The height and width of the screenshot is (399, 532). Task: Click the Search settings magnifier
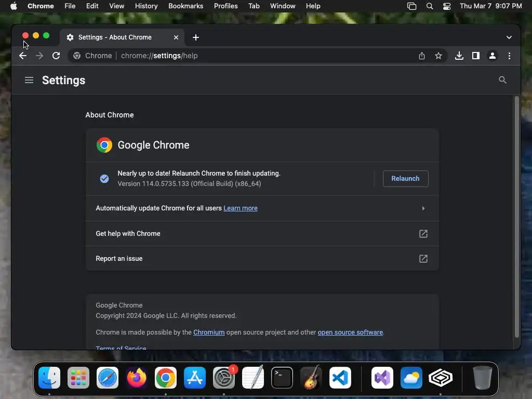(502, 80)
